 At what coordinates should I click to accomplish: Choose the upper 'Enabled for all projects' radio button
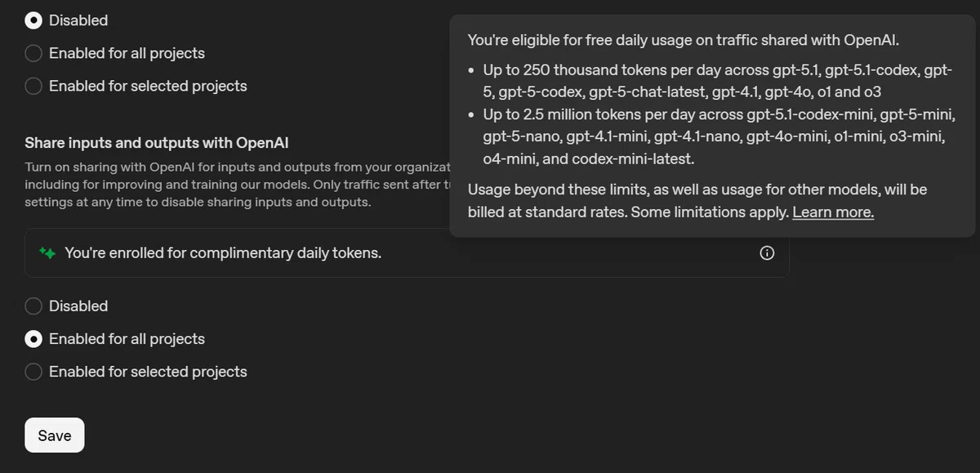[x=33, y=53]
